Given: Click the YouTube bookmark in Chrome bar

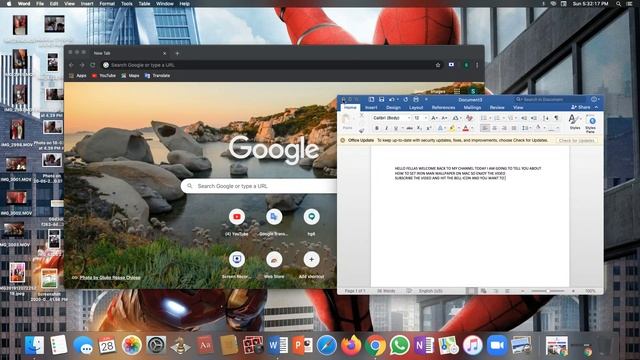Looking at the screenshot, I should coord(104,76).
